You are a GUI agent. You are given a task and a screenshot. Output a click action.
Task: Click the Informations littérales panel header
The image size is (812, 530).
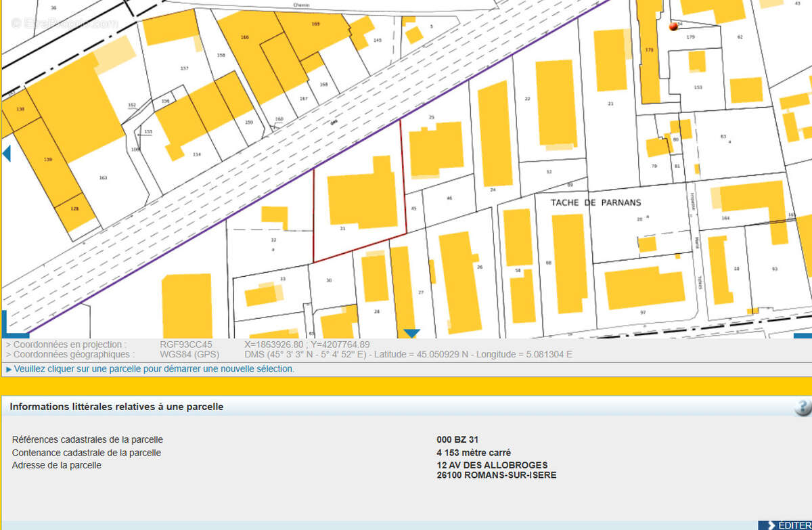[116, 407]
